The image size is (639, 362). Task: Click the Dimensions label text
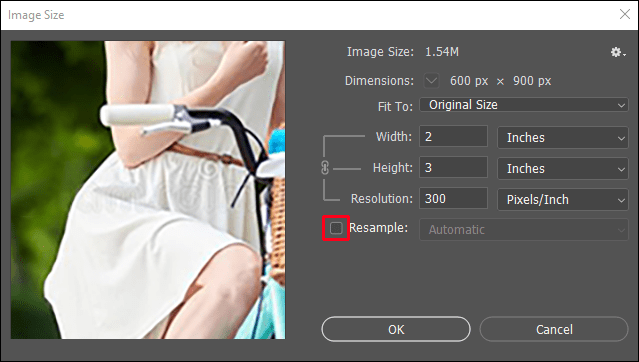[379, 81]
